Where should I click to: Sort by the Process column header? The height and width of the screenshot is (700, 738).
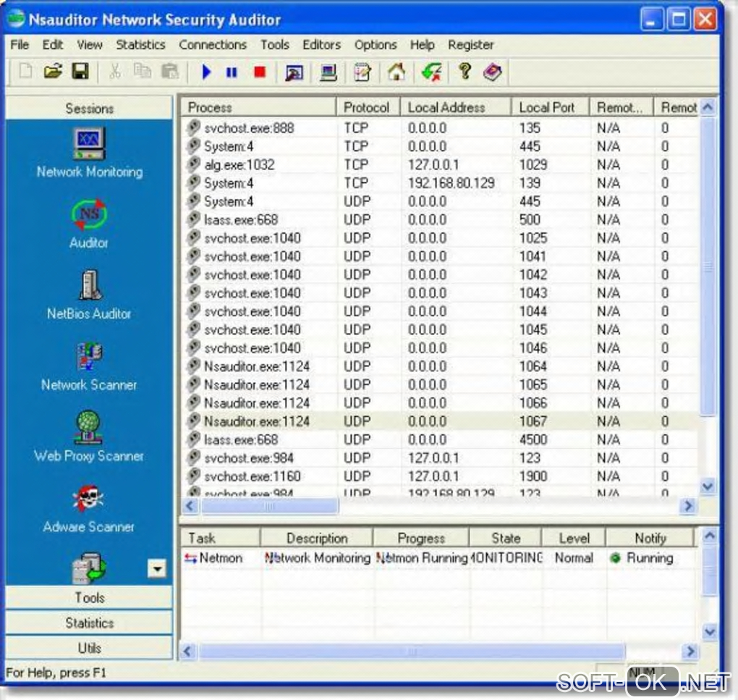point(259,107)
